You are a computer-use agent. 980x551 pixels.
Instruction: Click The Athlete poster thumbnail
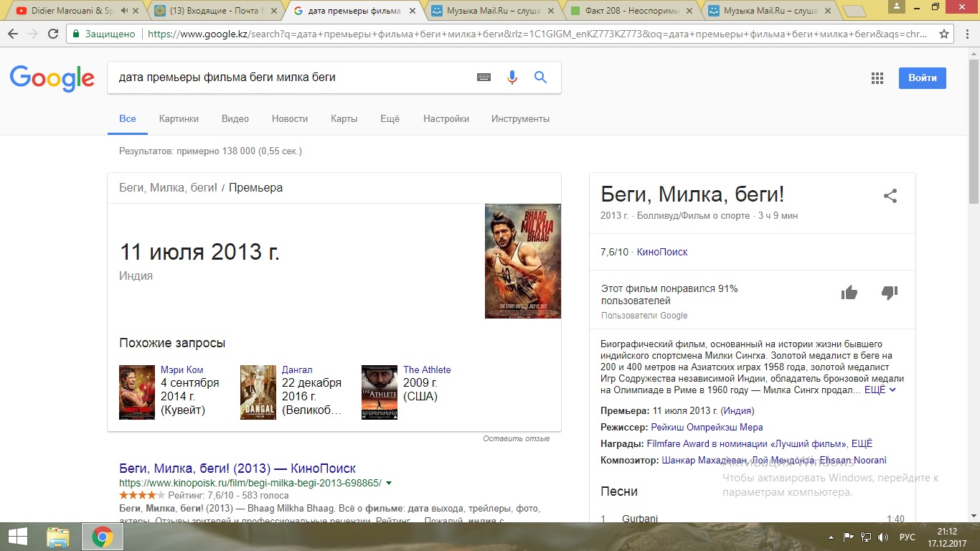click(380, 392)
